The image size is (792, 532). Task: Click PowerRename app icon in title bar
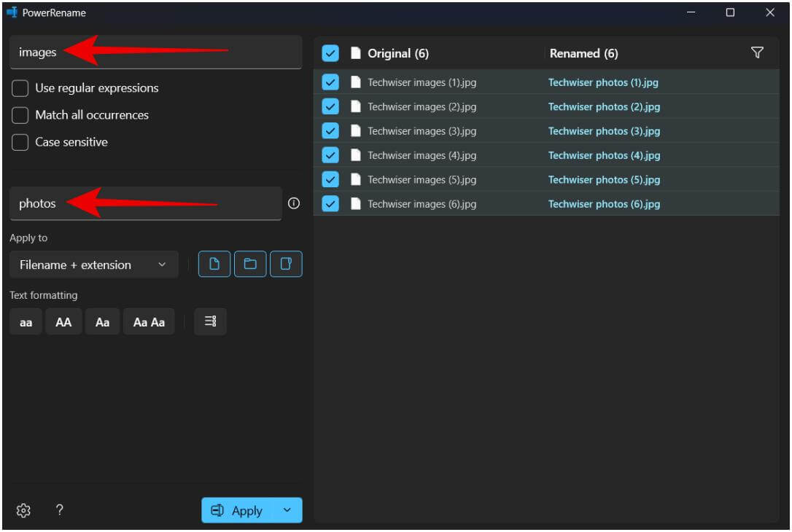point(12,12)
